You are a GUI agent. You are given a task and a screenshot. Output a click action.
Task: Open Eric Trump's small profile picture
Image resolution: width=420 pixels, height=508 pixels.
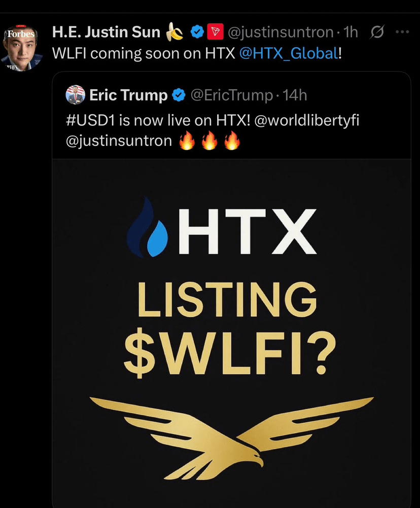pyautogui.click(x=76, y=94)
